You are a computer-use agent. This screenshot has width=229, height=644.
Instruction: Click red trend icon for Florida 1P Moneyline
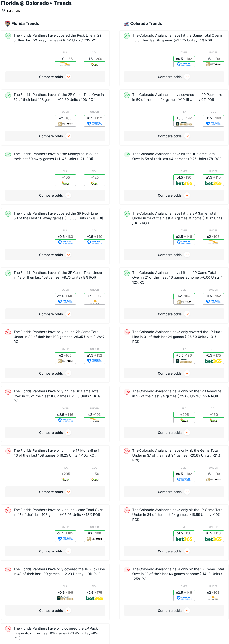click(x=8, y=451)
